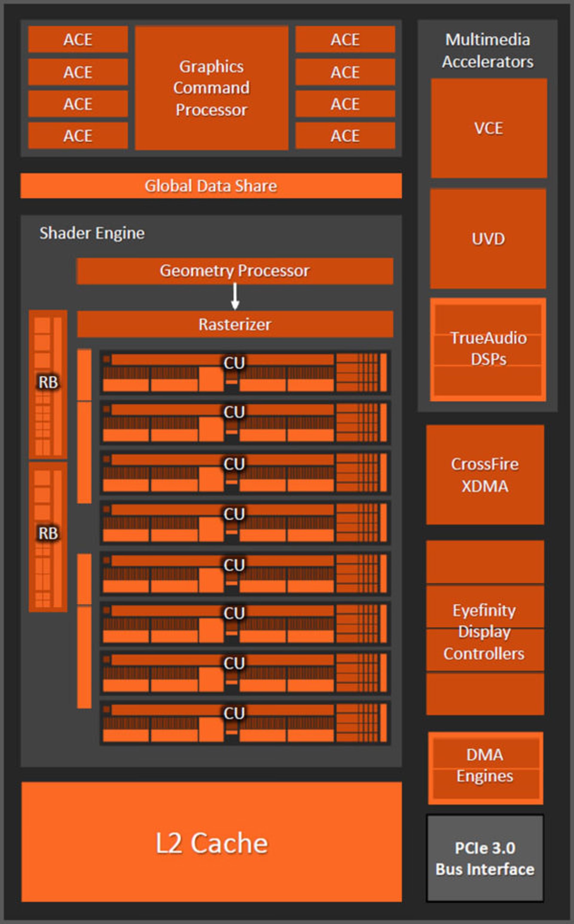Image resolution: width=574 pixels, height=924 pixels.
Task: Click the bottom-right ACE block
Action: click(x=345, y=136)
